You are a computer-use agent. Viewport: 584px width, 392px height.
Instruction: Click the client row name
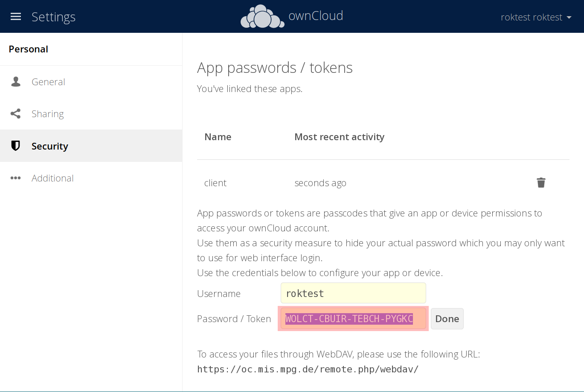point(215,183)
